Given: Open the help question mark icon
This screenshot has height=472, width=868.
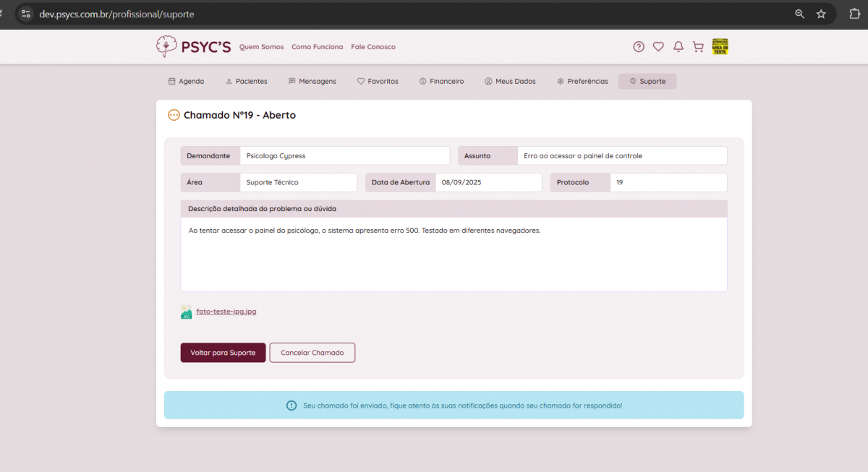Looking at the screenshot, I should [638, 47].
